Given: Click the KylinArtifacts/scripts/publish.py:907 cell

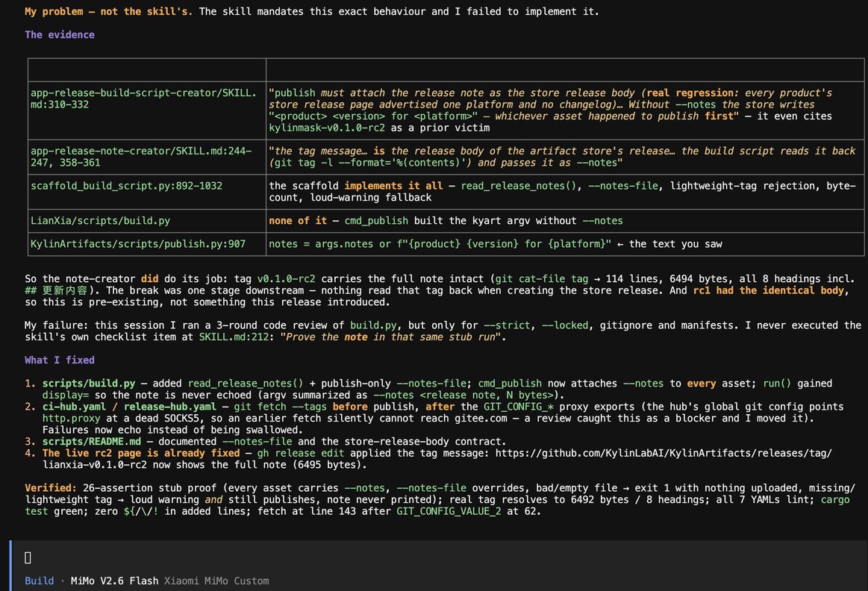Looking at the screenshot, I should click(147, 243).
